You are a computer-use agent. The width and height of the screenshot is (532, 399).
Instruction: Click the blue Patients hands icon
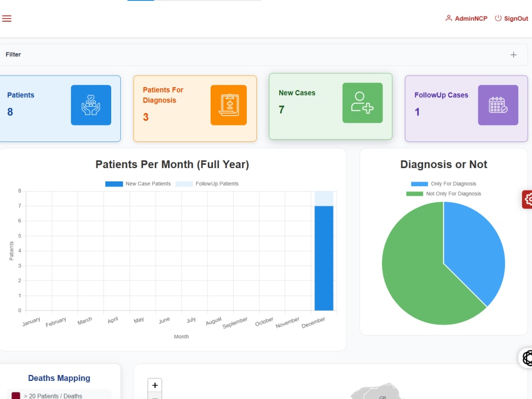coord(91,105)
